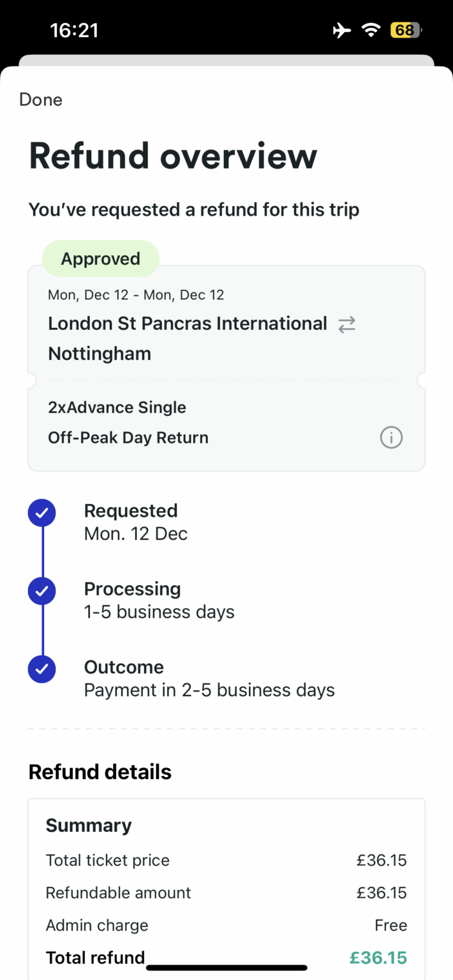Tap the Admin charge Free row
453x980 pixels.
226,925
